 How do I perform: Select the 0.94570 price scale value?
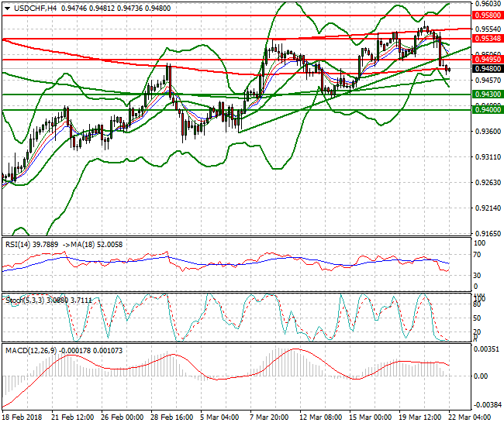tap(488, 80)
